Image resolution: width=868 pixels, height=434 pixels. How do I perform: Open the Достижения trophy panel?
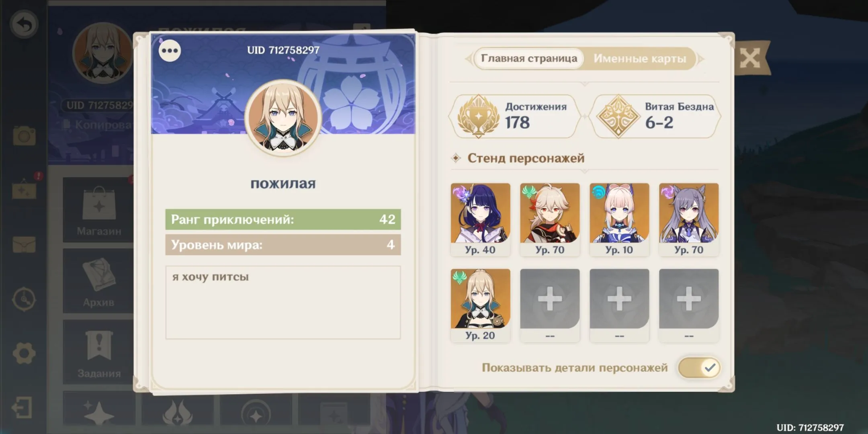[515, 117]
